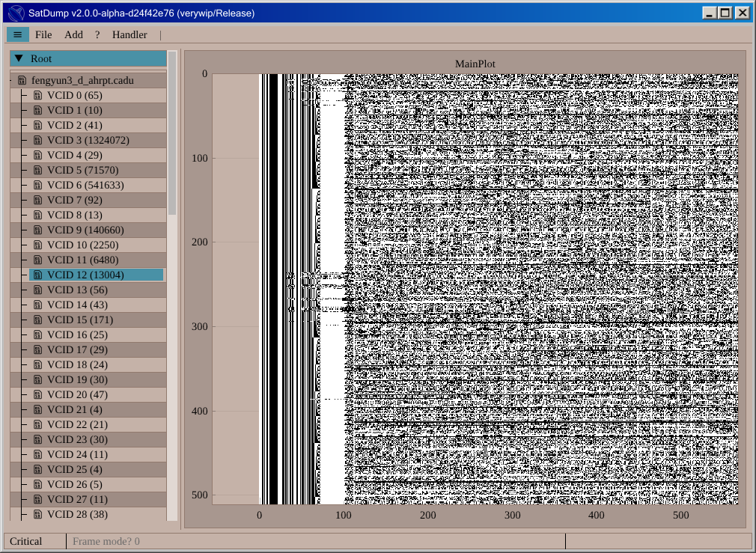Click the icon next to VCID 11 (6480)
This screenshot has width=756, height=553.
click(x=37, y=260)
